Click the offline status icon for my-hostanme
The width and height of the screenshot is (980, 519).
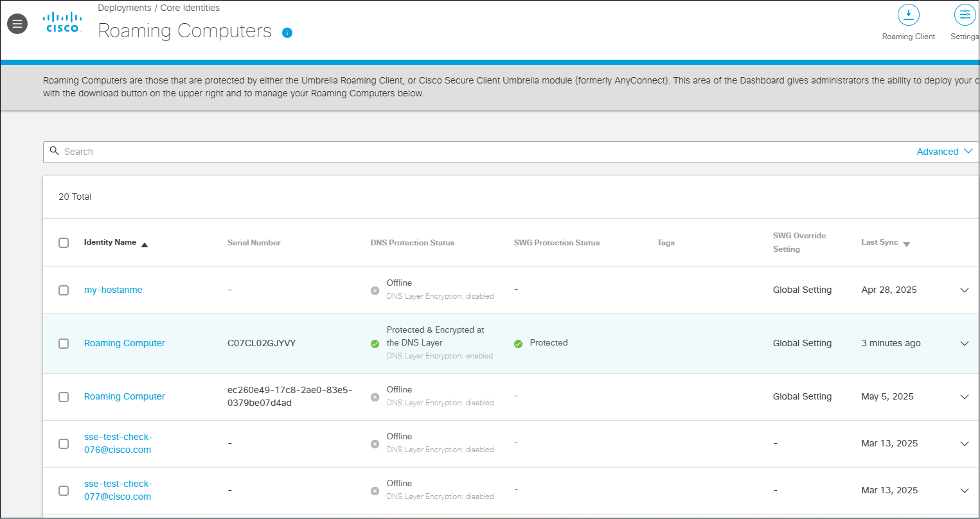(375, 290)
